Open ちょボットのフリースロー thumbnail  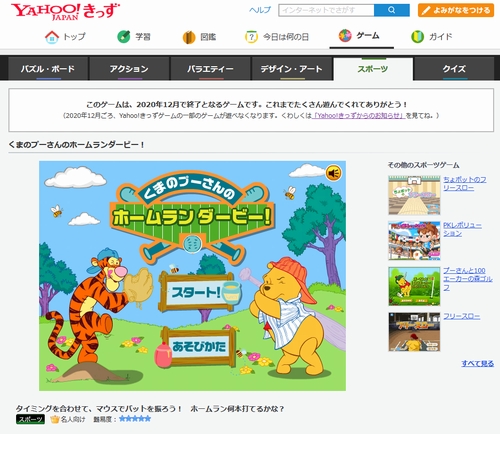414,195
